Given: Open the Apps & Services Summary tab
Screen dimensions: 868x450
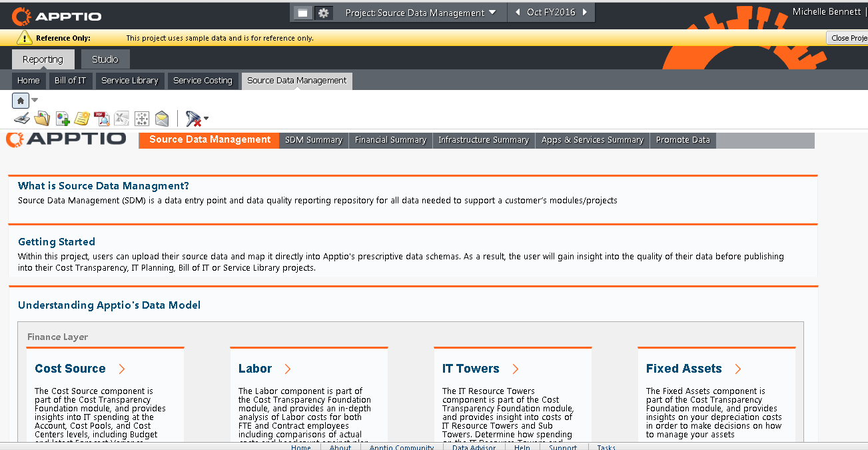Looking at the screenshot, I should pyautogui.click(x=592, y=140).
